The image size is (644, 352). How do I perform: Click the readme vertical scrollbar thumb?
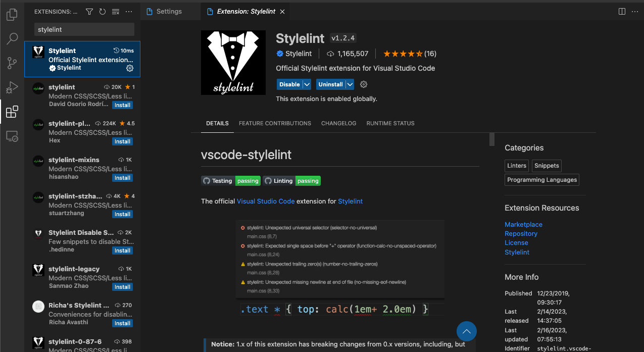pyautogui.click(x=492, y=139)
